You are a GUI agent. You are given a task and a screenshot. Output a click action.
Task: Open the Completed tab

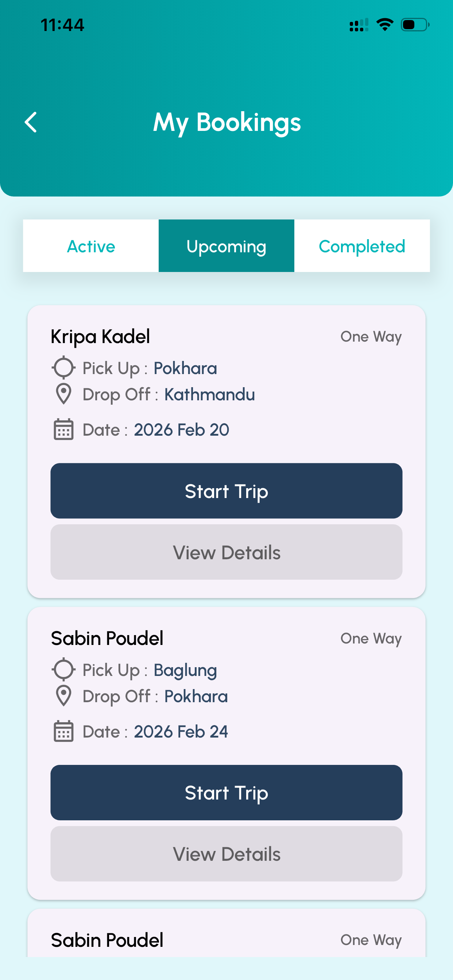[x=362, y=246]
